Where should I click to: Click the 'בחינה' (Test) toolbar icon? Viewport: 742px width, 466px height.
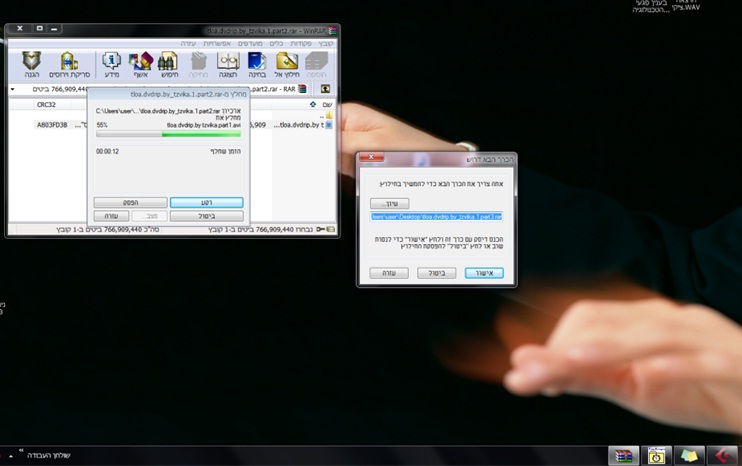(257, 65)
